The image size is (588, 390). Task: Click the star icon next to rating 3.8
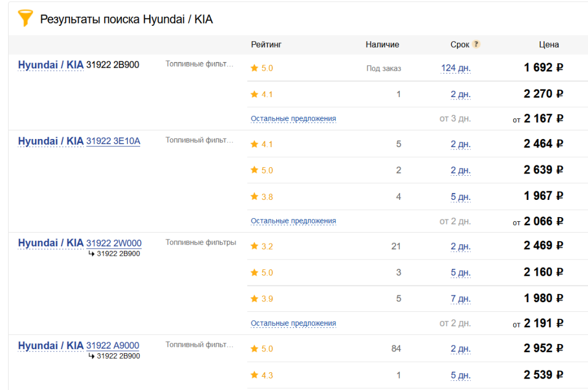coord(254,197)
